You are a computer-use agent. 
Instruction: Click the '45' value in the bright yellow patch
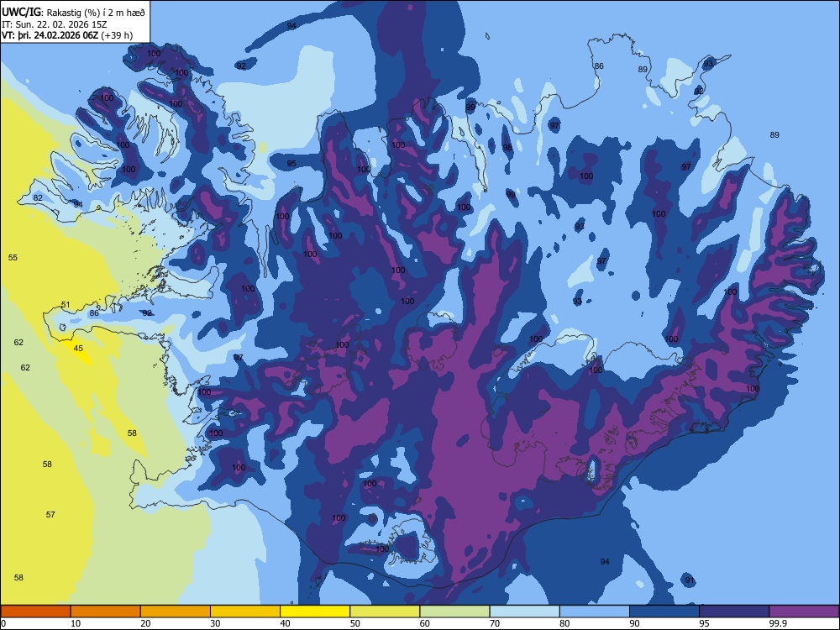78,349
